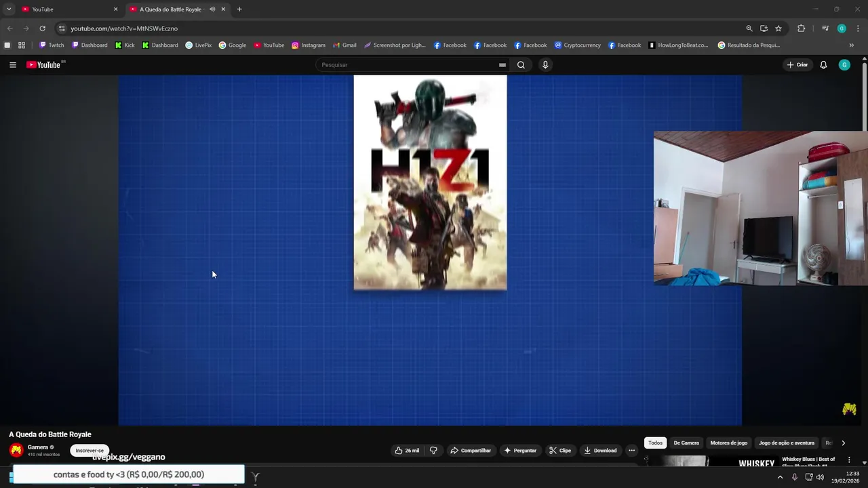This screenshot has width=868, height=488.
Task: Open Chrome extensions puzzle icon
Action: click(x=801, y=28)
